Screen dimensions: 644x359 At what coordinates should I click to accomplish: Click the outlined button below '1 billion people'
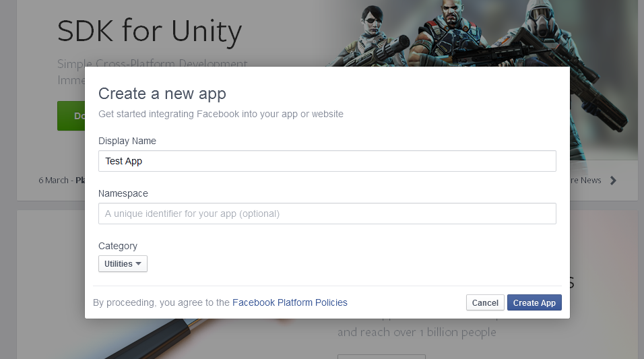coord(381,356)
